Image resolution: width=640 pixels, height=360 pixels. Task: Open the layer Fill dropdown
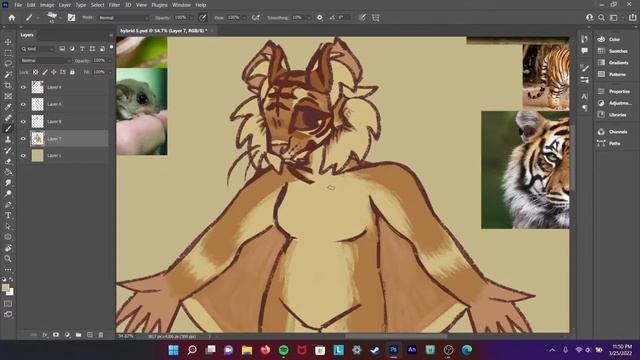109,72
